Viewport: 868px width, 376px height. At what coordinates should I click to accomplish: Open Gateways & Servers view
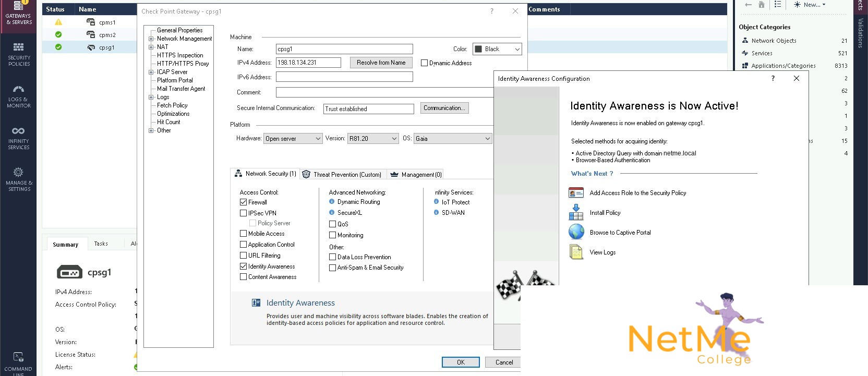[x=19, y=13]
